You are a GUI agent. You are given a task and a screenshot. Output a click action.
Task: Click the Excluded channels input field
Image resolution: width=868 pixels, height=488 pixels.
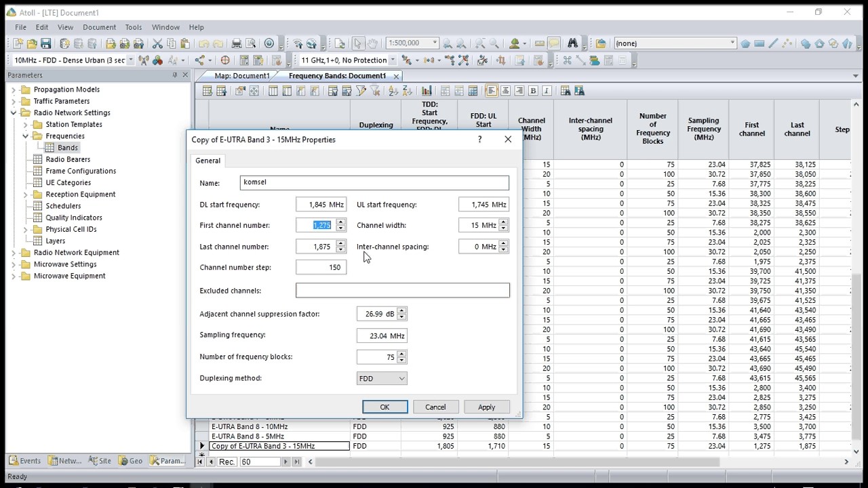[x=402, y=291]
